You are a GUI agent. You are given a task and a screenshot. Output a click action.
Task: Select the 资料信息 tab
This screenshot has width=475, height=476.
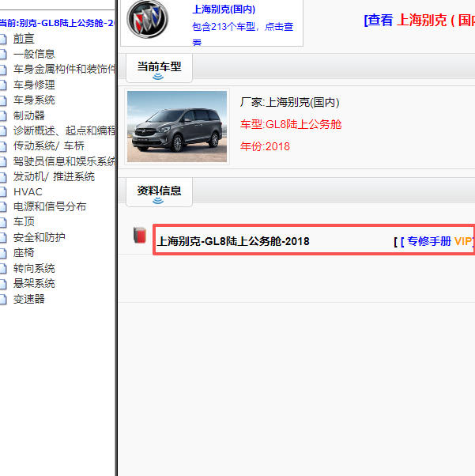click(159, 192)
